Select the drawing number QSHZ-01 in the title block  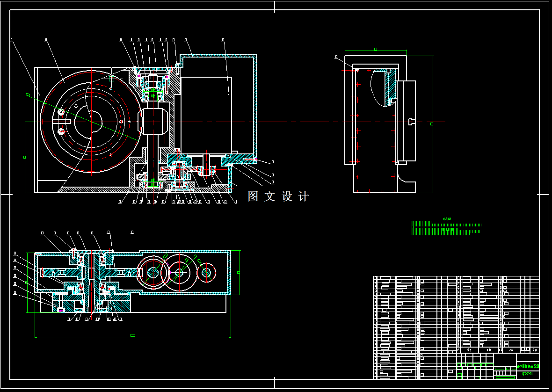528,373
